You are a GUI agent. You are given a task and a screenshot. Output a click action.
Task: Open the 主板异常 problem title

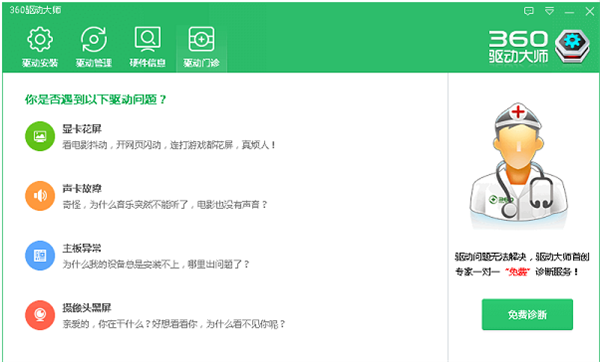(x=82, y=248)
